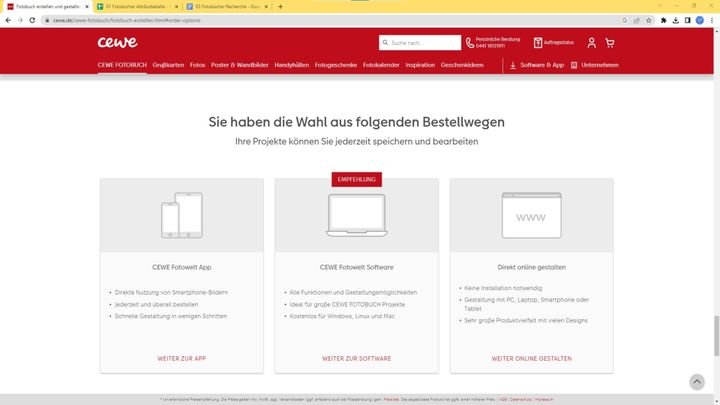Click WEITER ZUR APP
The width and height of the screenshot is (720, 405).
point(182,359)
